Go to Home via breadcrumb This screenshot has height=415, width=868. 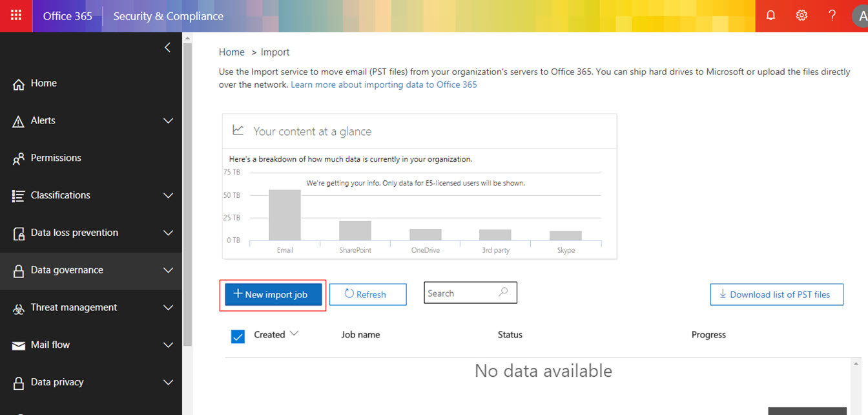coord(232,52)
